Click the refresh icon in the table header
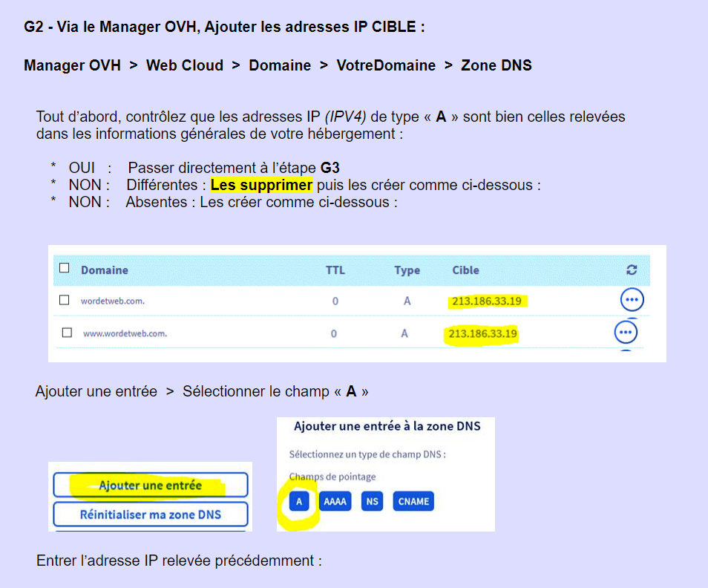Screen dimensions: 708x588 [x=632, y=271]
